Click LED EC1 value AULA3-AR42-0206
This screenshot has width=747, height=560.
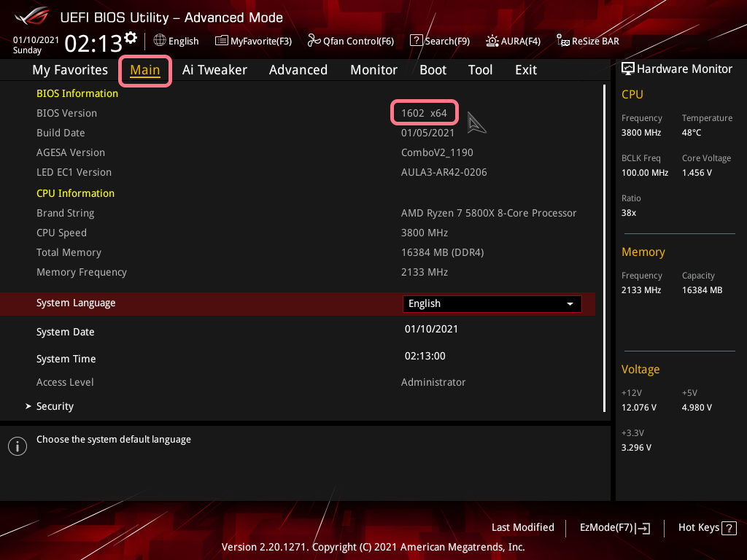coord(444,172)
